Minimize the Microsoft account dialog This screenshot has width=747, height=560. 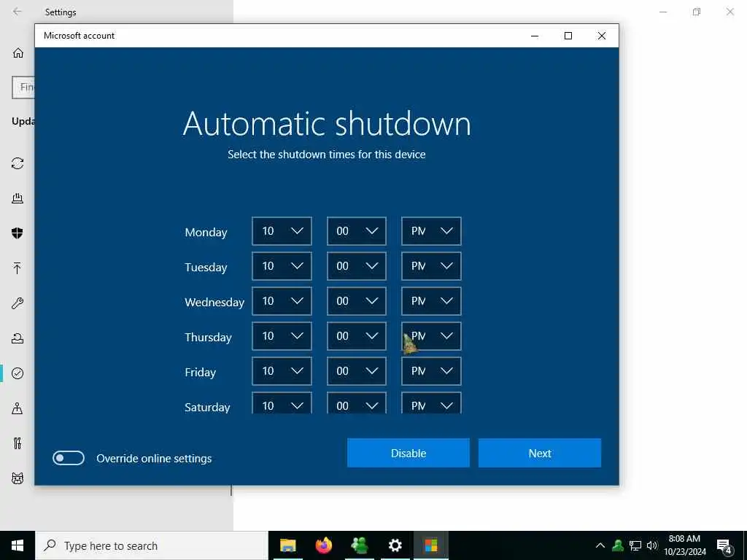[535, 36]
